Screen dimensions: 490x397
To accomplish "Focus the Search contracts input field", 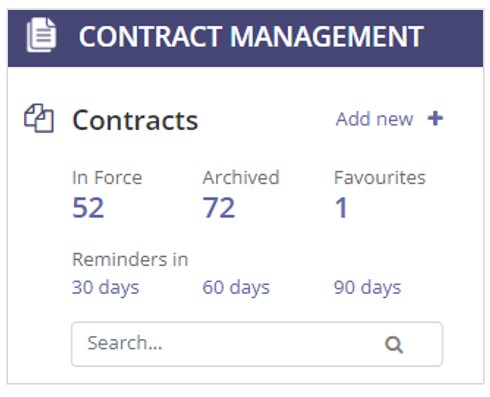I will [x=257, y=344].
